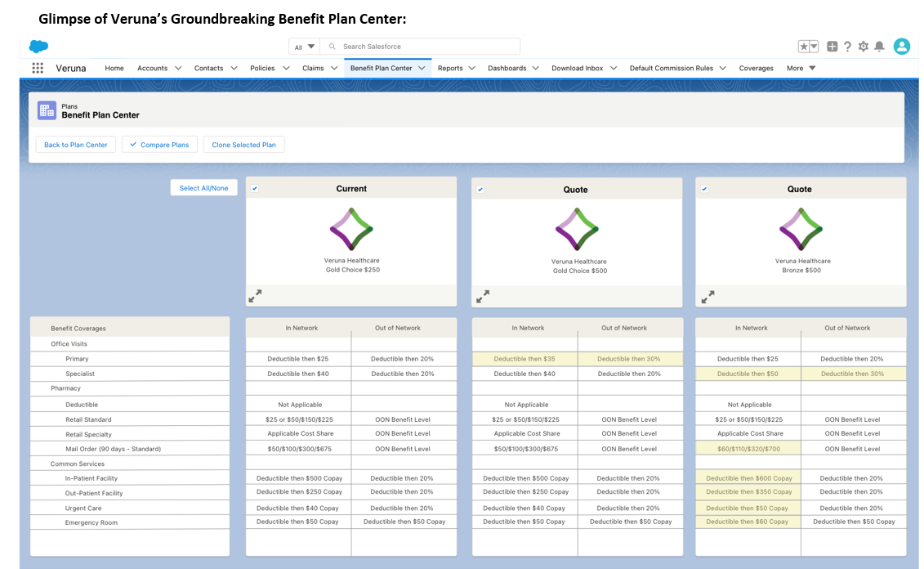Expand the Accounts tab dropdown arrow

point(177,69)
